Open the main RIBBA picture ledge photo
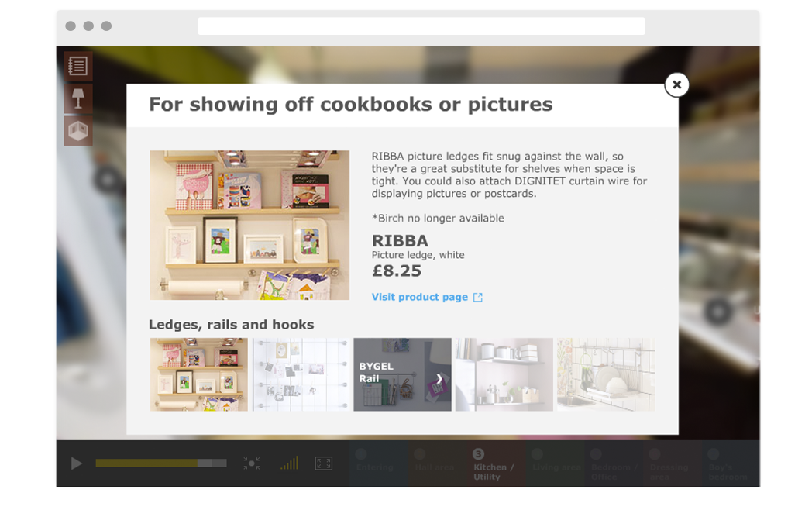The width and height of the screenshot is (812, 510). pos(249,225)
